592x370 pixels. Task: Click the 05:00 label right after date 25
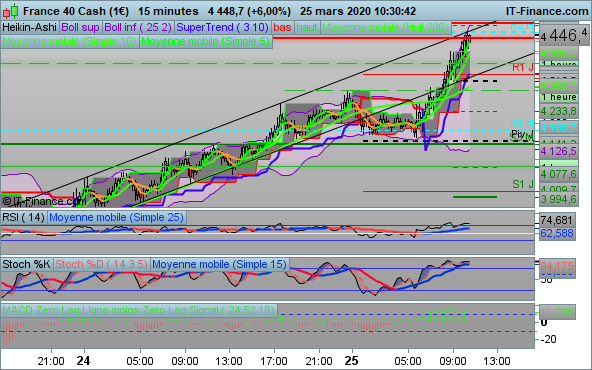coord(408,361)
